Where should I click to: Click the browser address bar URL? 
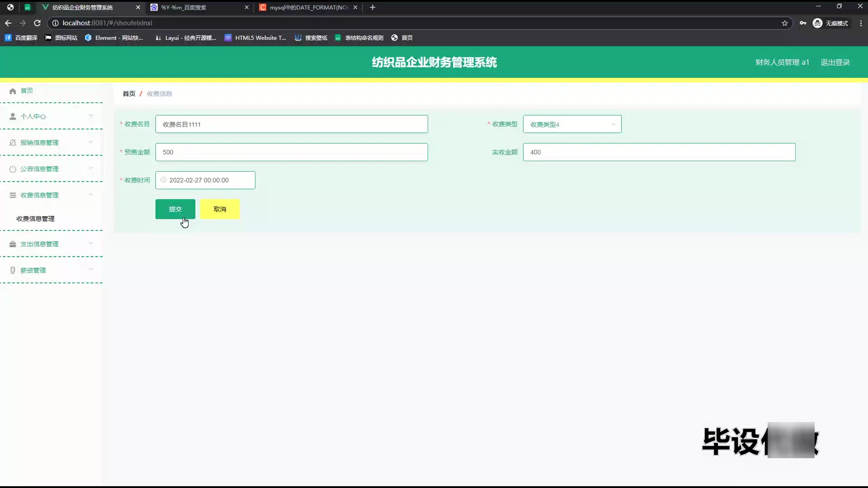click(x=107, y=23)
